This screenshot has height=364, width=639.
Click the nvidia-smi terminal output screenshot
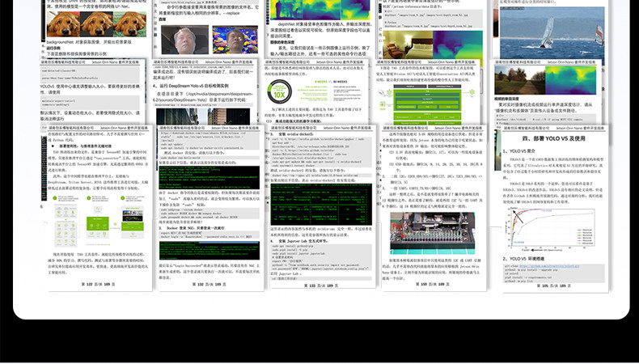[321, 204]
